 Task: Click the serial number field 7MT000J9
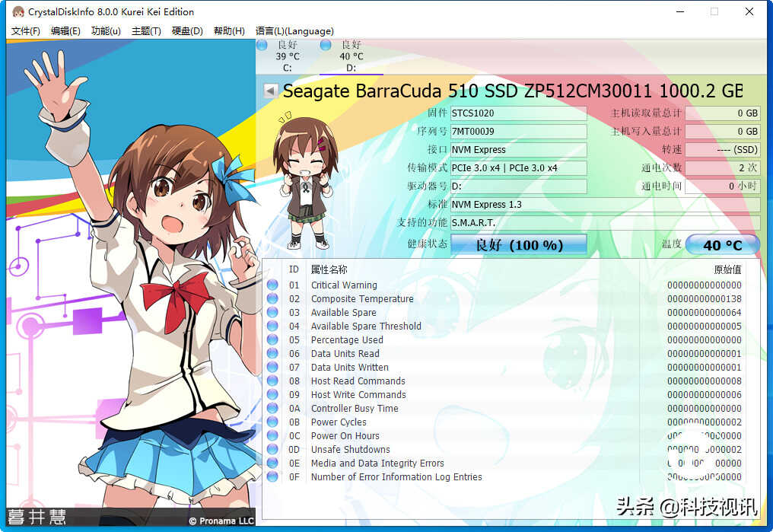pos(519,131)
